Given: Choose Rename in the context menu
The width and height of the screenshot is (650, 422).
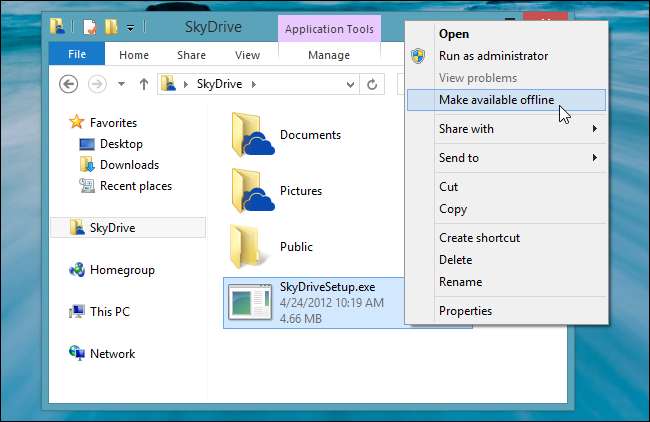Looking at the screenshot, I should point(506,282).
